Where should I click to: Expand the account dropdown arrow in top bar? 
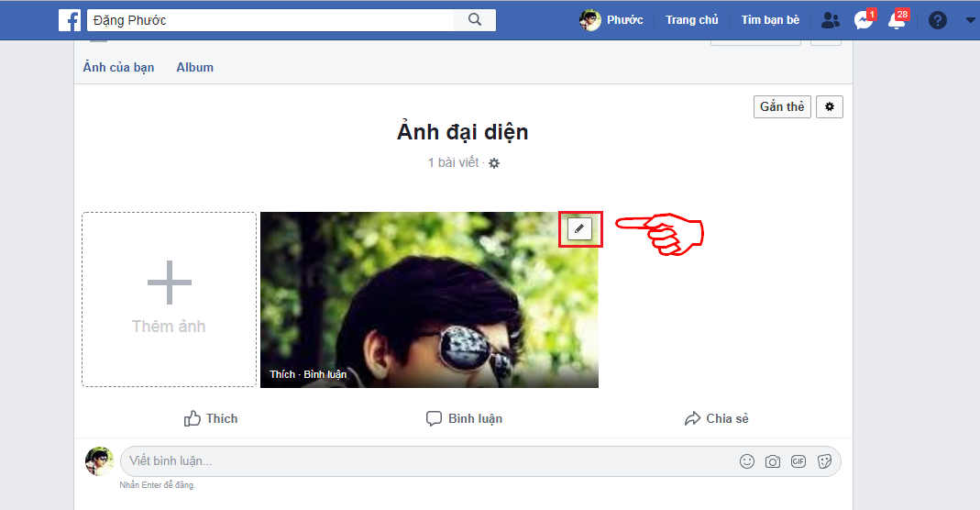point(971,20)
